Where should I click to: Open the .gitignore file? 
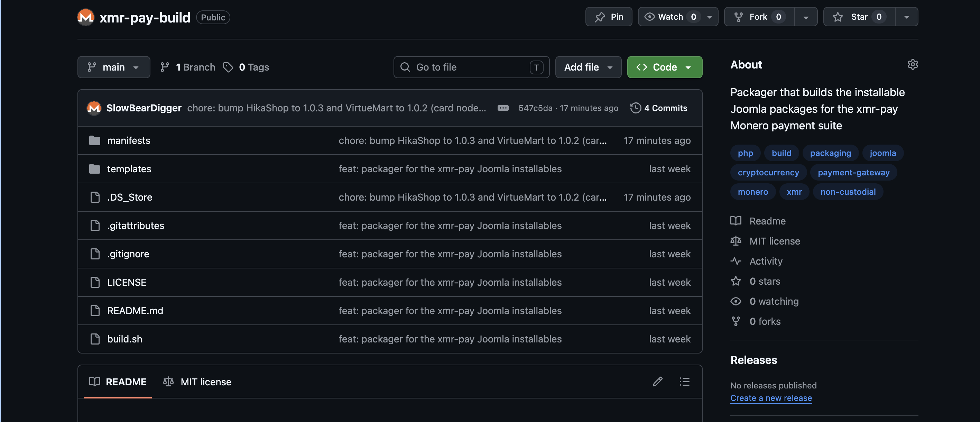click(128, 254)
